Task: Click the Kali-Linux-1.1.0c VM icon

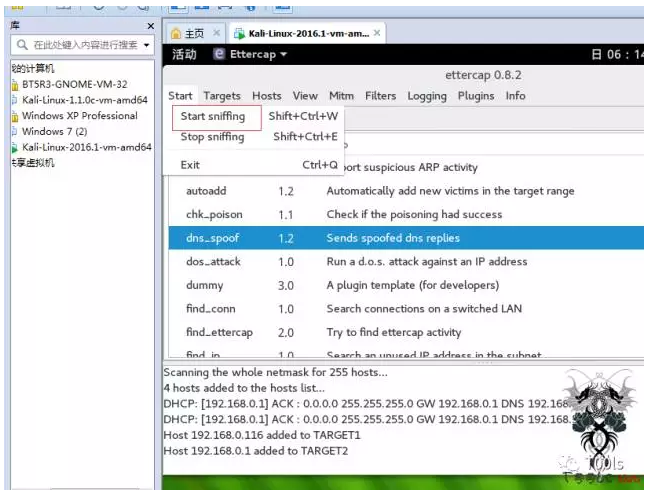Action: 14,100
